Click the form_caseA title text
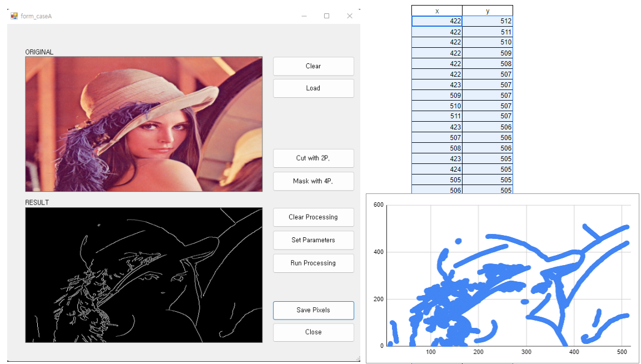The image size is (641, 364). [x=36, y=16]
